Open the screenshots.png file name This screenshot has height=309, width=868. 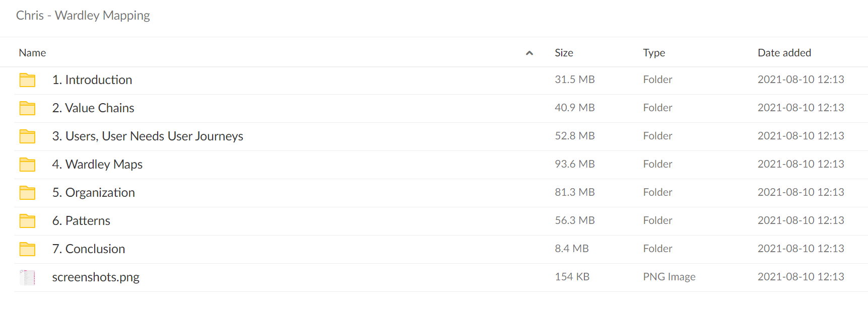click(96, 277)
